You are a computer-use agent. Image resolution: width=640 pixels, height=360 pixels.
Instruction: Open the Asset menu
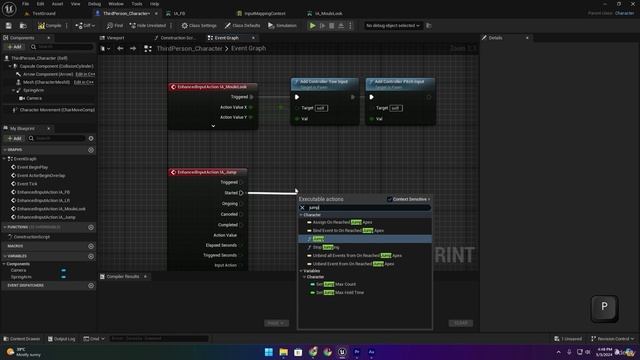[58, 4]
